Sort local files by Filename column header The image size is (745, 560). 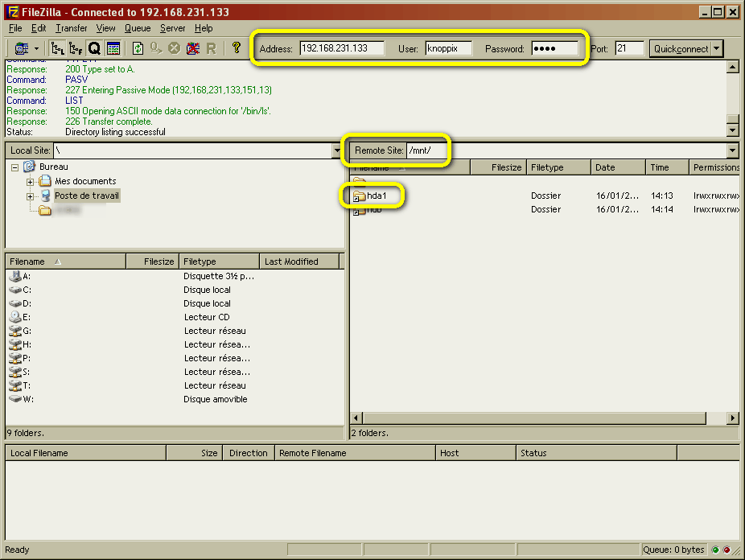pos(65,261)
